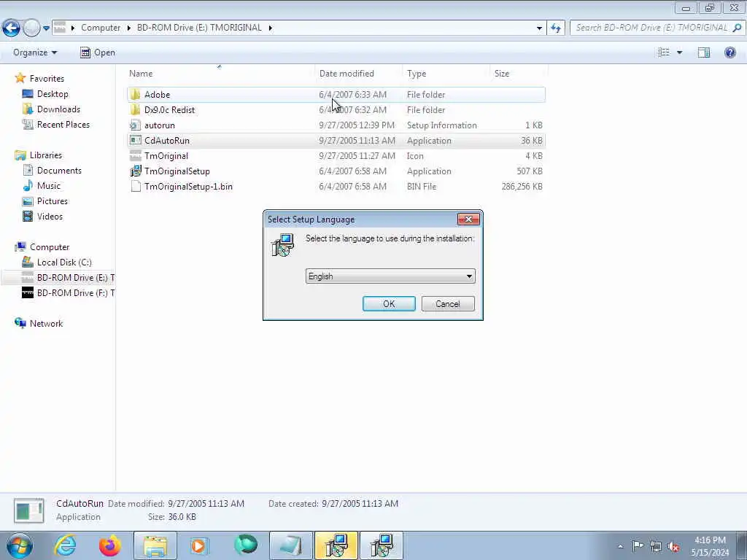Open Windows Explorer taskbar button
Viewport: 747px width, 560px height.
tap(155, 545)
